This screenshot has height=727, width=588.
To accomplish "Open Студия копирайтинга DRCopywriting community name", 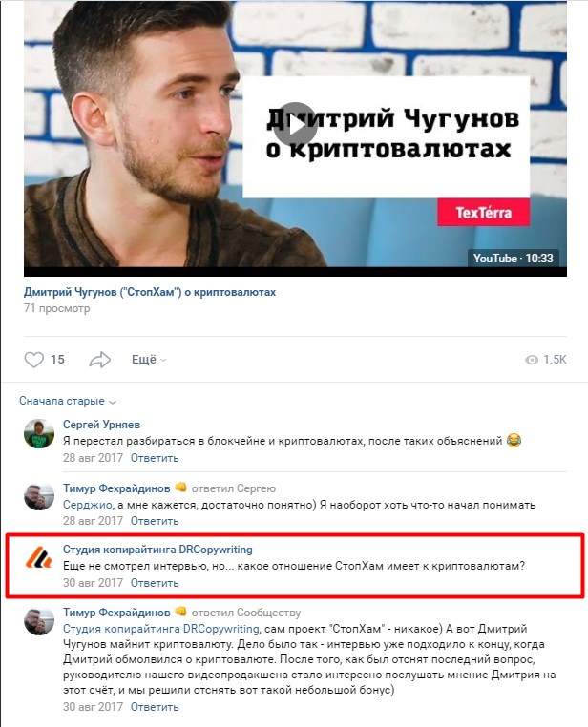I will [157, 550].
